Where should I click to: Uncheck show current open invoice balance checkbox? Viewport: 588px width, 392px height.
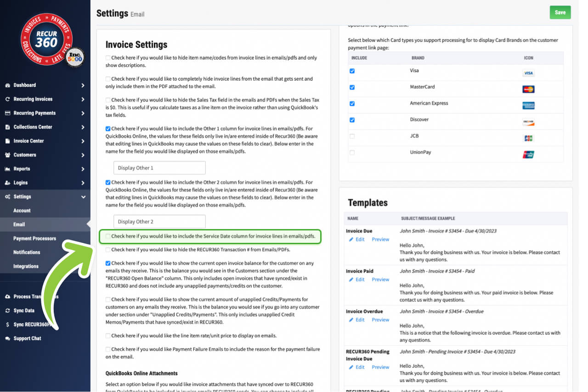[108, 263]
